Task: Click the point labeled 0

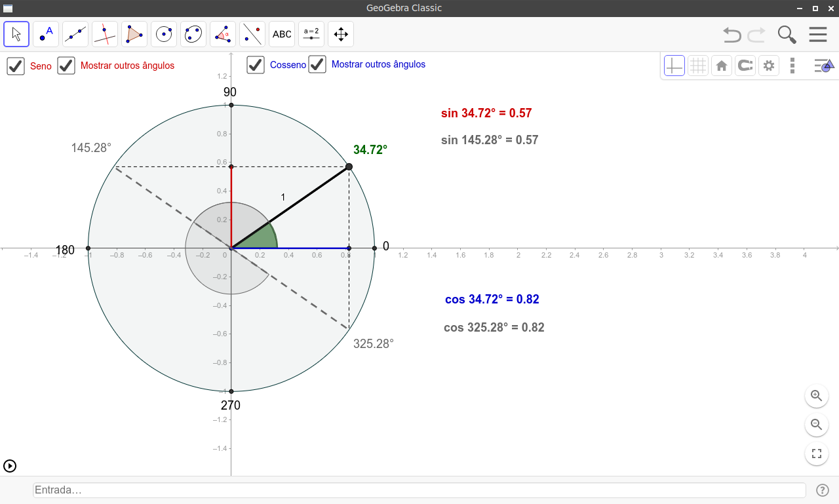Action: 374,248
